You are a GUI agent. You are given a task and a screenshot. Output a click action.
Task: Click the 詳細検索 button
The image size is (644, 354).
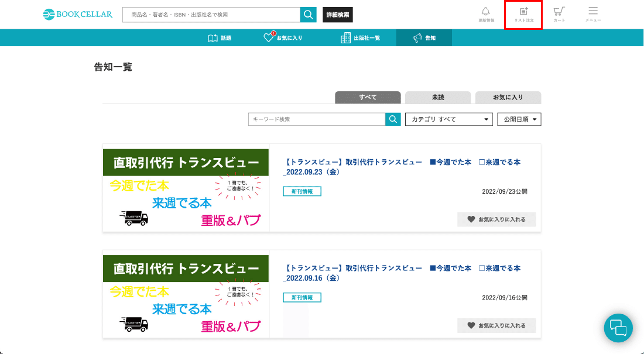(337, 14)
